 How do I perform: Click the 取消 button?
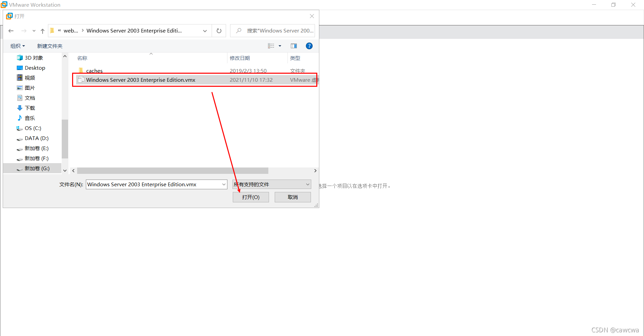(293, 197)
